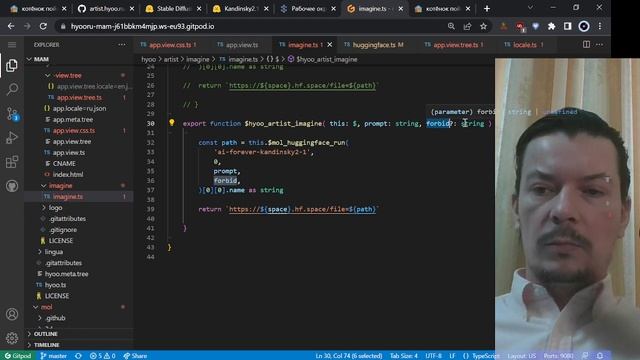
Task: Click the notifications bell in status bar
Action: pyautogui.click(x=600, y=356)
